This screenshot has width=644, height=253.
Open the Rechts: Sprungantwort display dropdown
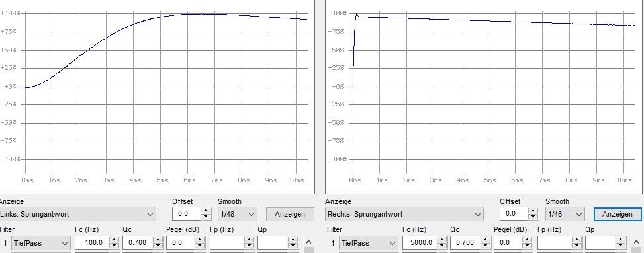point(404,214)
